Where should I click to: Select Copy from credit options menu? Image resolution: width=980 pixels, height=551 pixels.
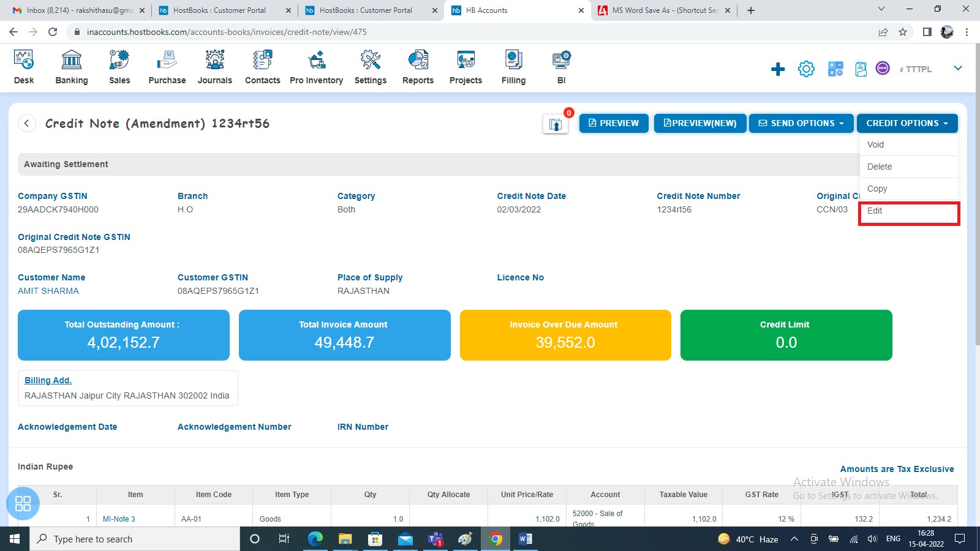tap(909, 189)
